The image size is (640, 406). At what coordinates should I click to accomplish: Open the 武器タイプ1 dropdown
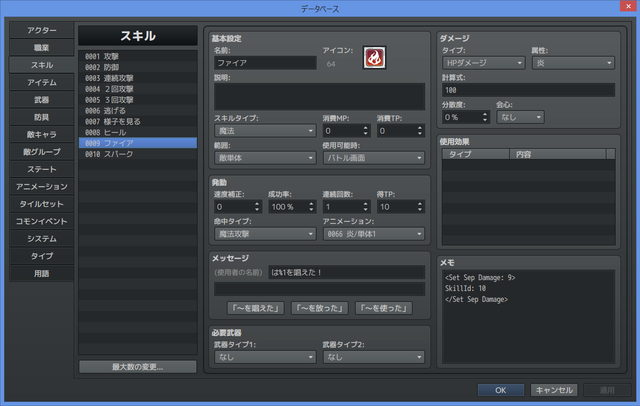(265, 357)
